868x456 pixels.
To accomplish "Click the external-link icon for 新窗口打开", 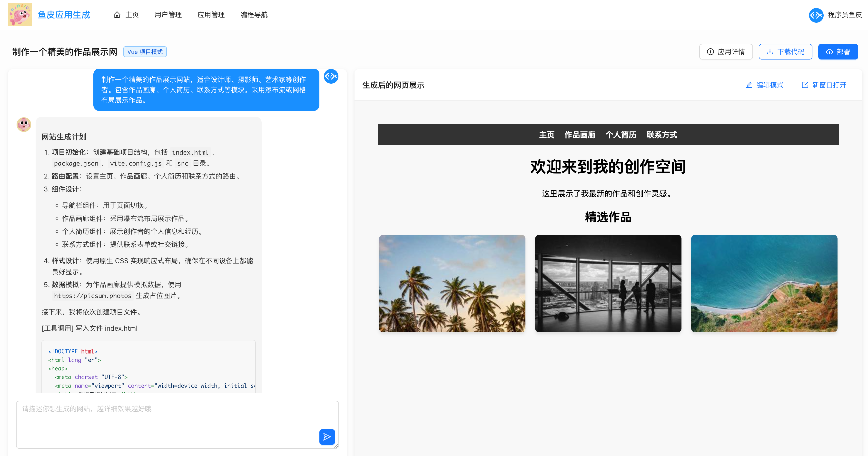I will click(805, 85).
